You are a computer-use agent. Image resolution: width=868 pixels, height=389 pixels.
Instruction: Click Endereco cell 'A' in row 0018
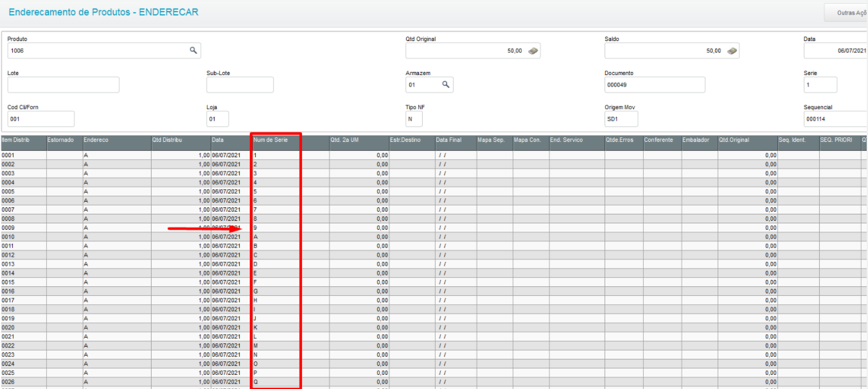tap(116, 309)
